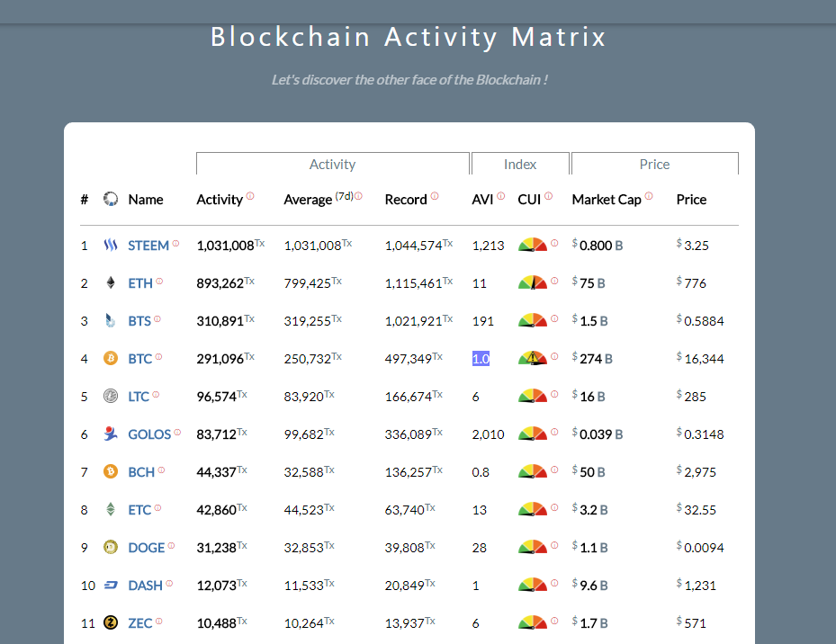
Task: Open the DOGE coin link
Action: pyautogui.click(x=146, y=549)
